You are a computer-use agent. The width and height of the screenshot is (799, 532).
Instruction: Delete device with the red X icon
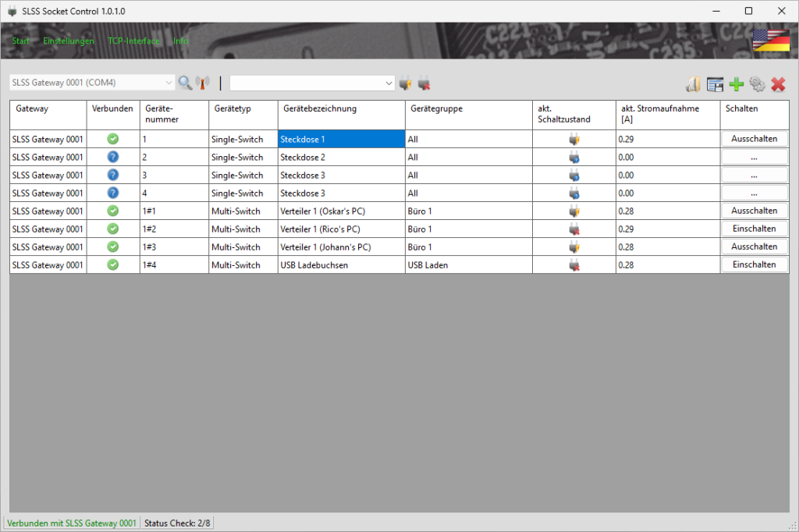pyautogui.click(x=778, y=84)
